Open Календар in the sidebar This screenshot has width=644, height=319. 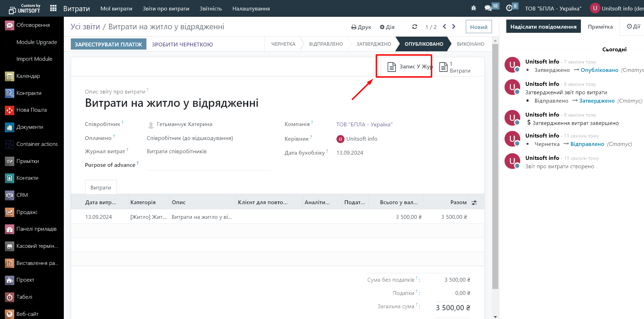click(x=28, y=76)
